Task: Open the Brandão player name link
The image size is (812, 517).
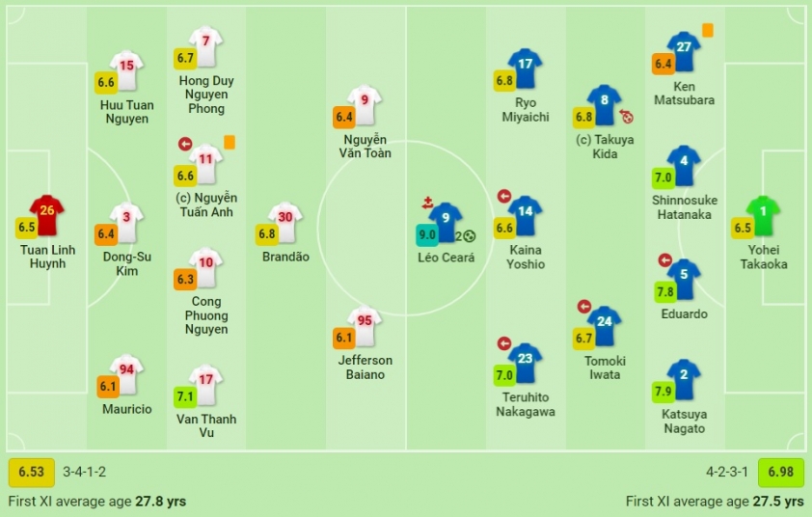Action: (x=285, y=257)
